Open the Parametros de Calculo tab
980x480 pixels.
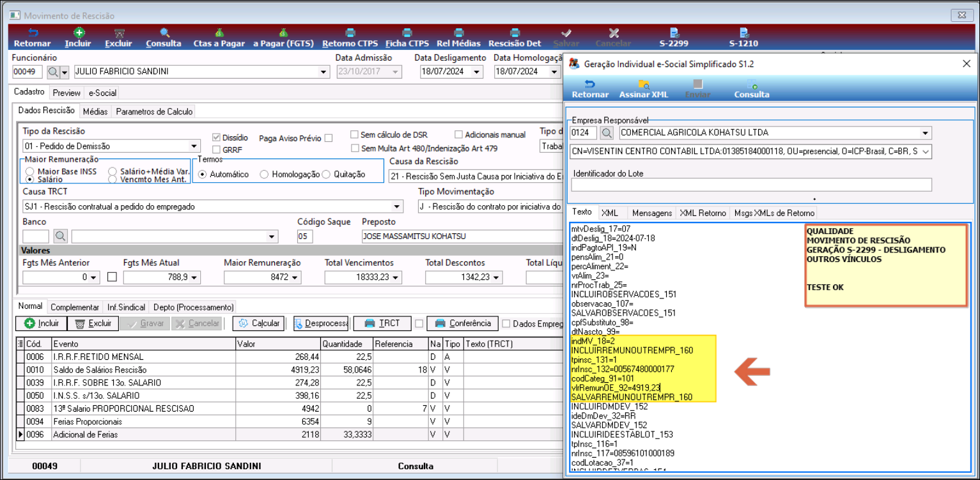point(154,111)
